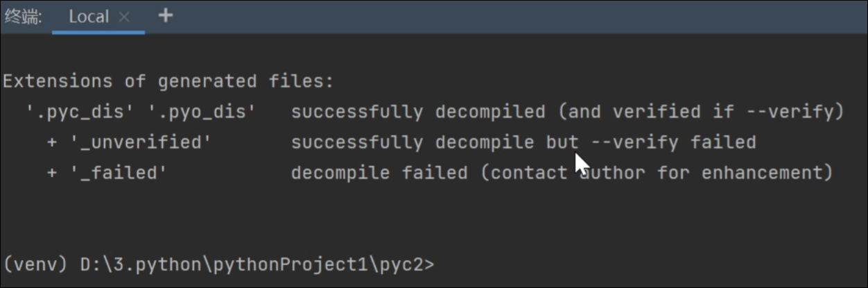Screen dimensions: 868x288
Task: Click the 'decompile failed' text
Action: [x=379, y=173]
